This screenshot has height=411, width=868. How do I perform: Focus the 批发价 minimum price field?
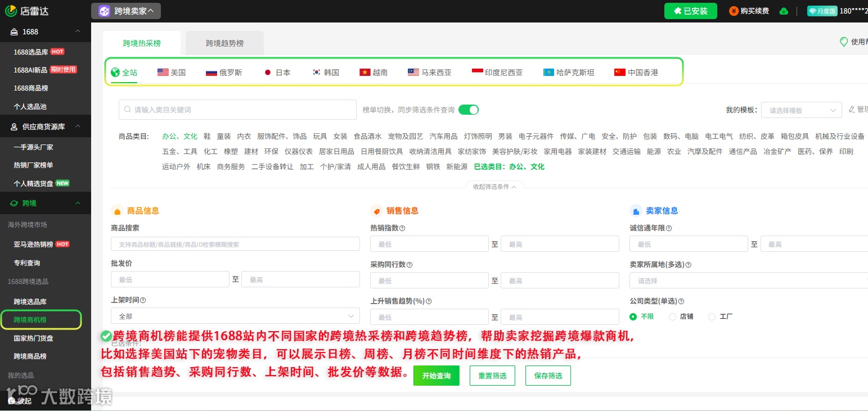tap(170, 279)
